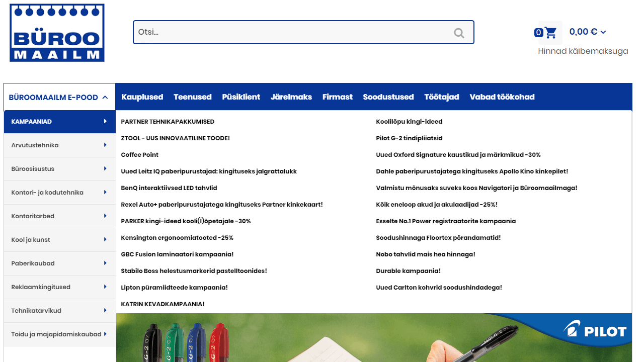644x362 pixels.
Task: Open the Durable kampaania link
Action: pos(408,271)
